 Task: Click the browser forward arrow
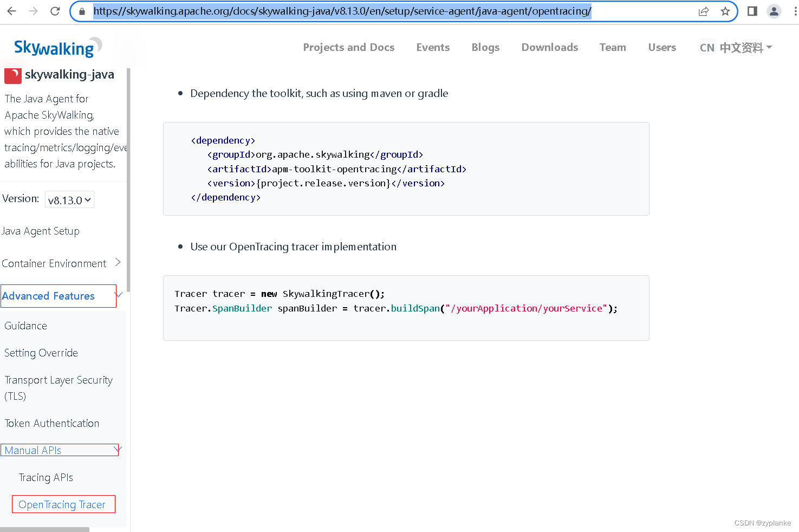click(33, 11)
